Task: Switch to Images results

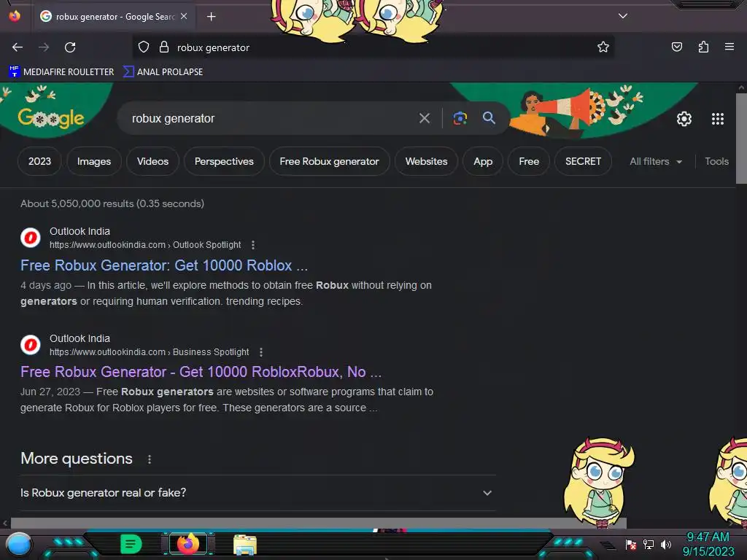Action: (94, 161)
